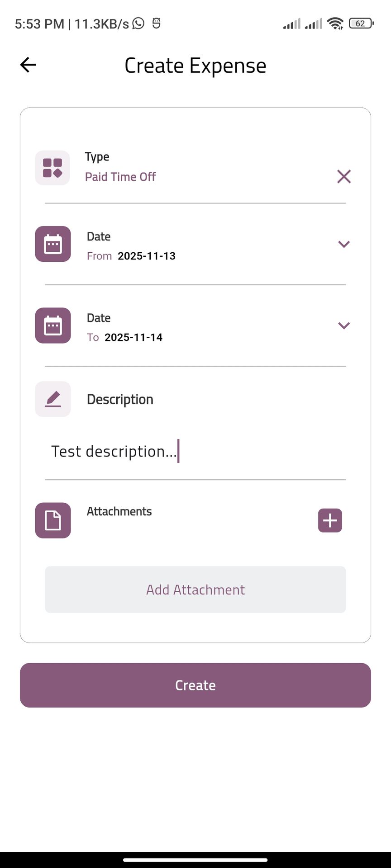Click the Add Attachment button
Image resolution: width=391 pixels, height=868 pixels.
pos(195,590)
